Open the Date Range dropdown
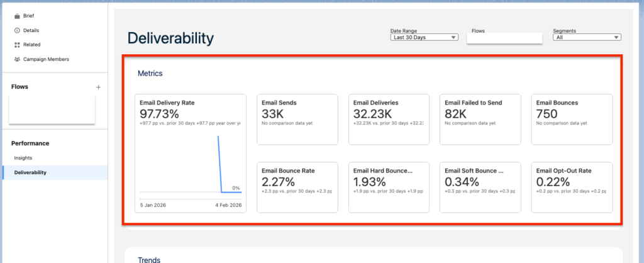 (x=424, y=38)
